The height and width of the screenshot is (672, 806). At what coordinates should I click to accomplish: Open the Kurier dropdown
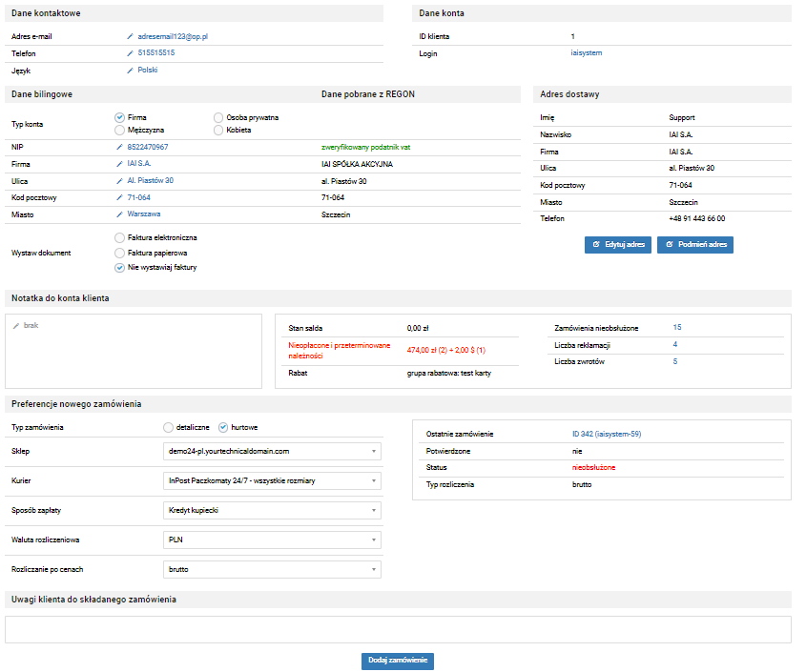[x=272, y=480]
